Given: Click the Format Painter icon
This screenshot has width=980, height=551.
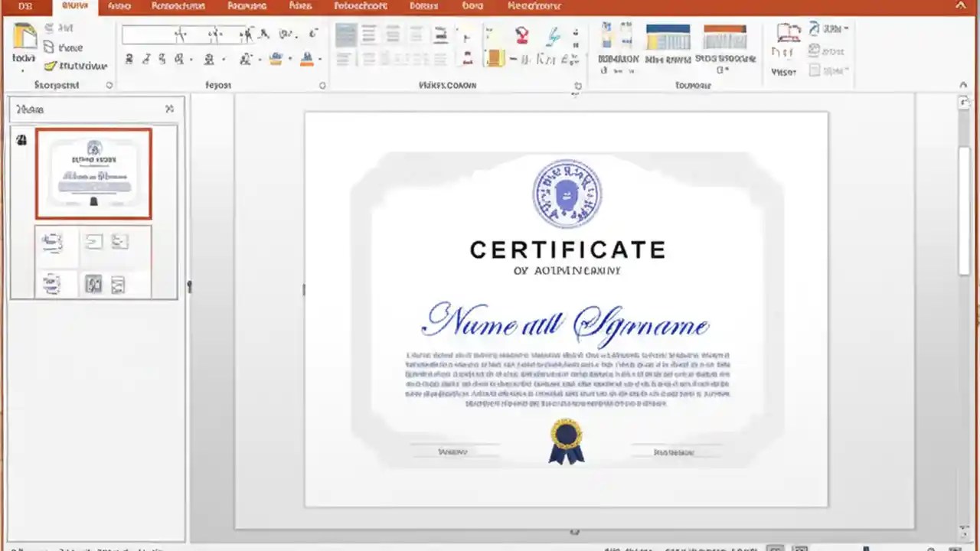Looking at the screenshot, I should [x=51, y=66].
